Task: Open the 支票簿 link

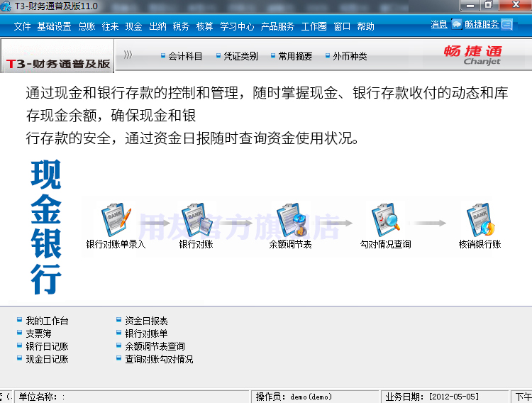Action: pos(39,333)
